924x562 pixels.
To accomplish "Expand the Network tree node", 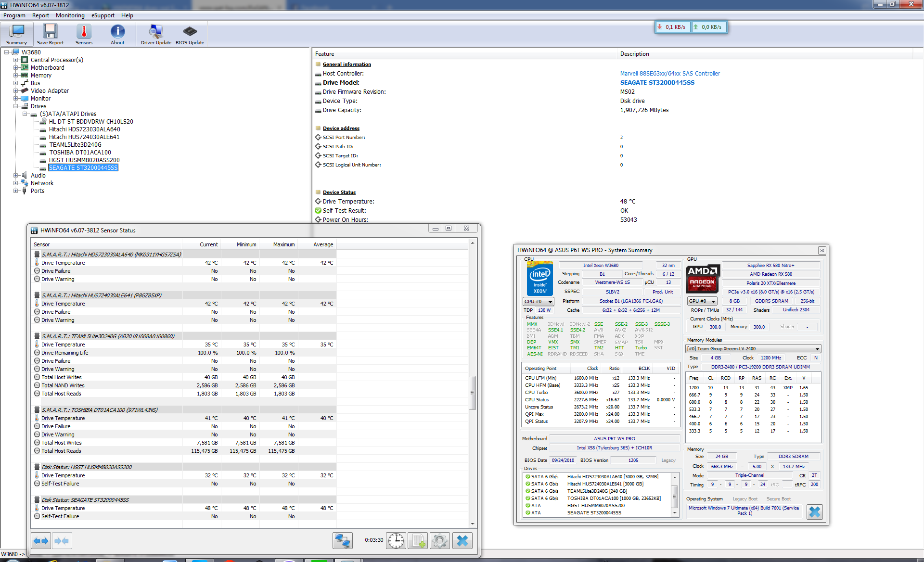I will pyautogui.click(x=15, y=183).
